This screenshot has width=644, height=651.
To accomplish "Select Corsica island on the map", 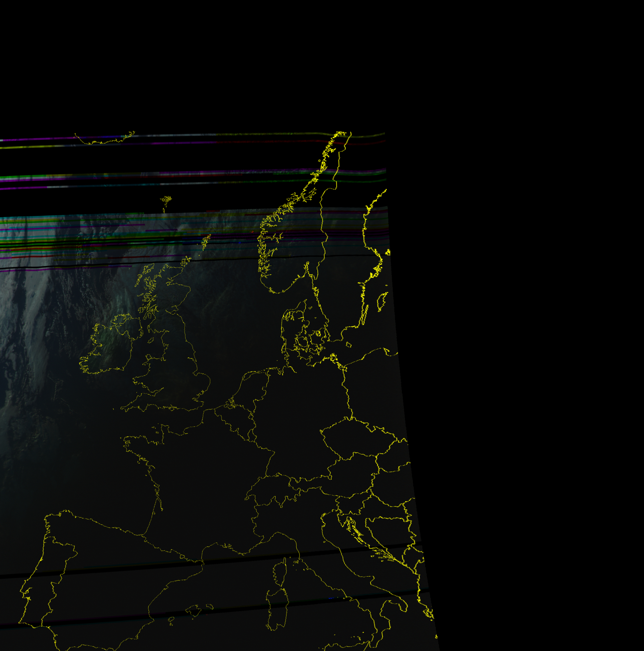I will click(x=281, y=572).
